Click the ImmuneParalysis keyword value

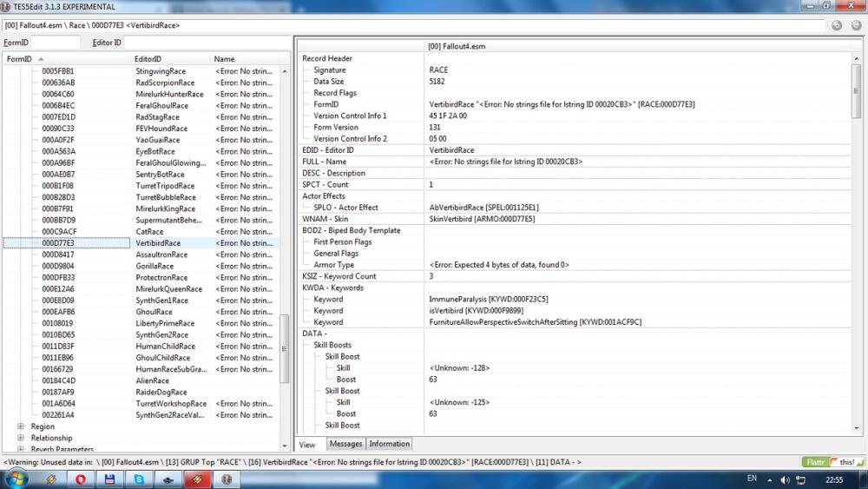[x=488, y=299]
